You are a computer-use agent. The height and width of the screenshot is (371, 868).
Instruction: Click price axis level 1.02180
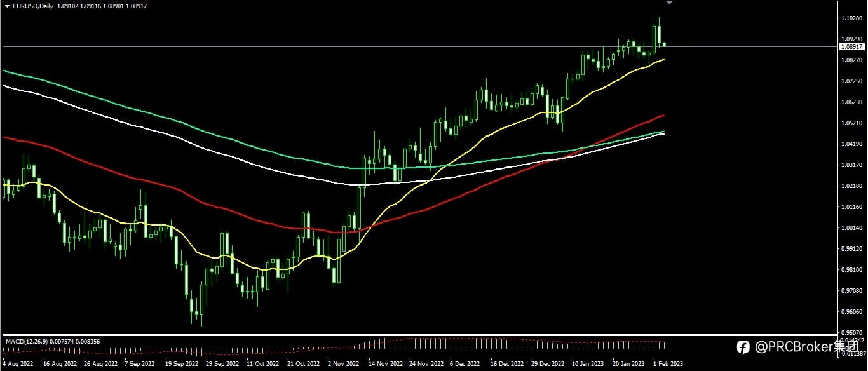pos(851,185)
